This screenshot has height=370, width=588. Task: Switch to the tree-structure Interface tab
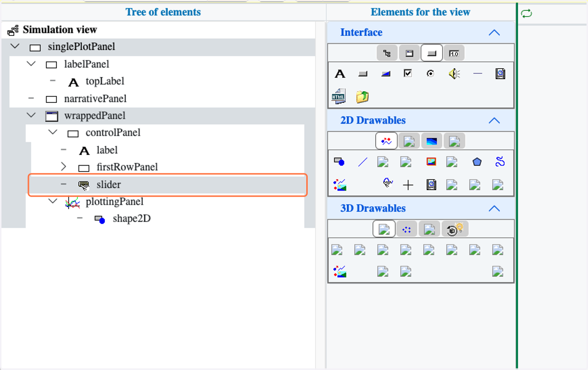click(x=387, y=53)
